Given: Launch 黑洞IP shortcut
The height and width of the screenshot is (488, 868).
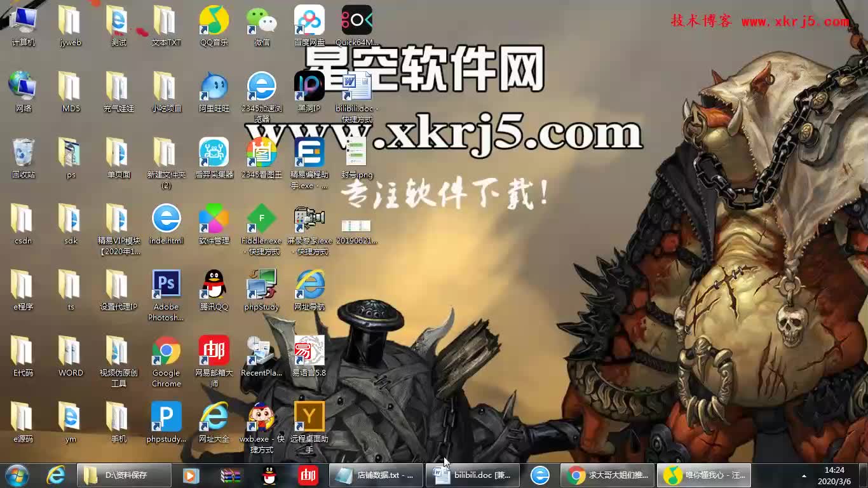Looking at the screenshot, I should point(309,91).
